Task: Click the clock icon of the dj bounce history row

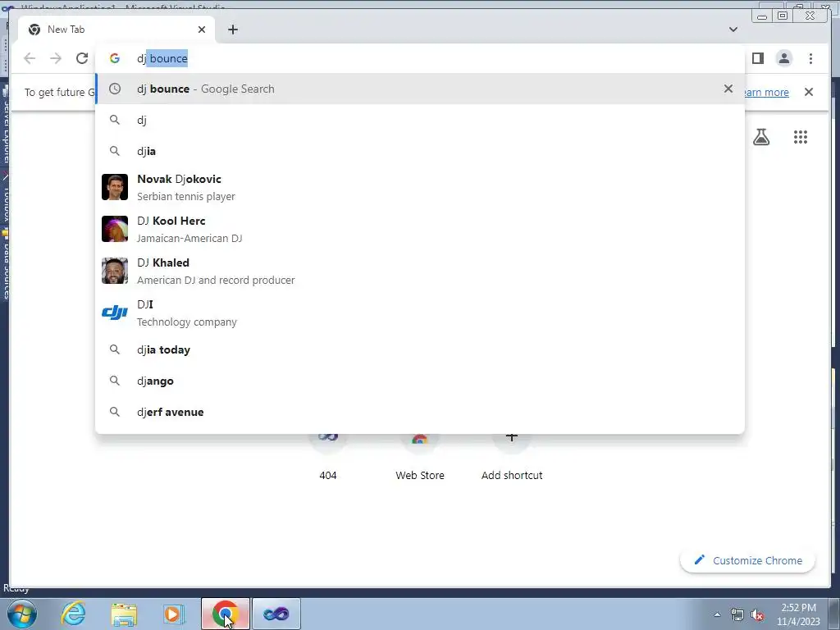Action: point(115,89)
